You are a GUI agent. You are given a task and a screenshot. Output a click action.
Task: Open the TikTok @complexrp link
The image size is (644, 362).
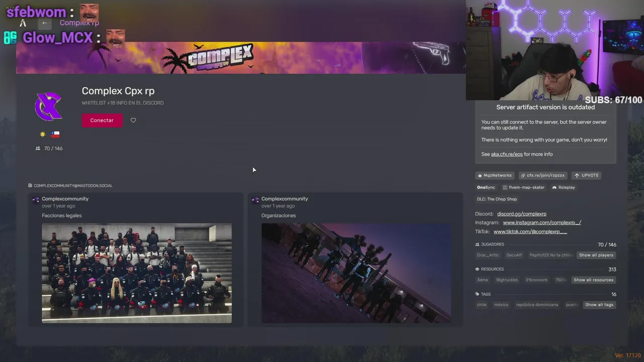530,232
